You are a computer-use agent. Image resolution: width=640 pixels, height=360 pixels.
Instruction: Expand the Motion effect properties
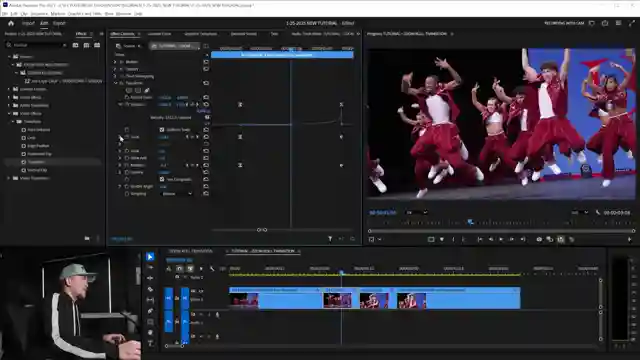tap(115, 62)
